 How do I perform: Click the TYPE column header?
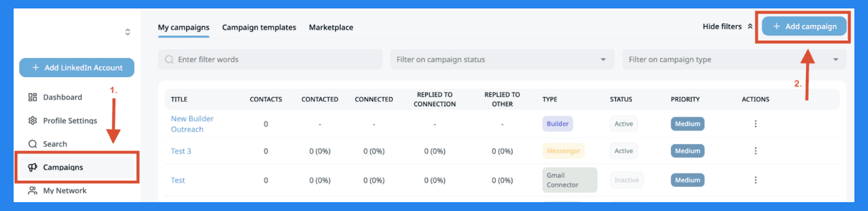click(x=550, y=99)
